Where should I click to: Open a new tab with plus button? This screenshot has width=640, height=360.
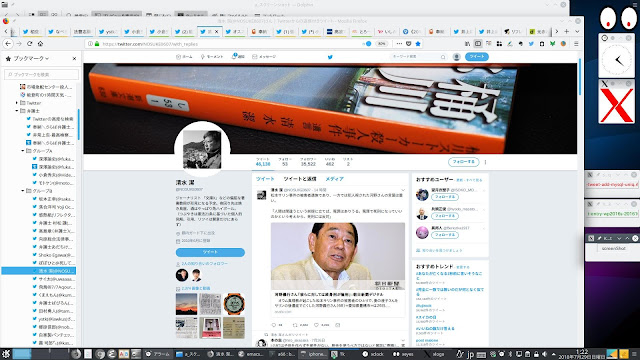[x=567, y=31]
